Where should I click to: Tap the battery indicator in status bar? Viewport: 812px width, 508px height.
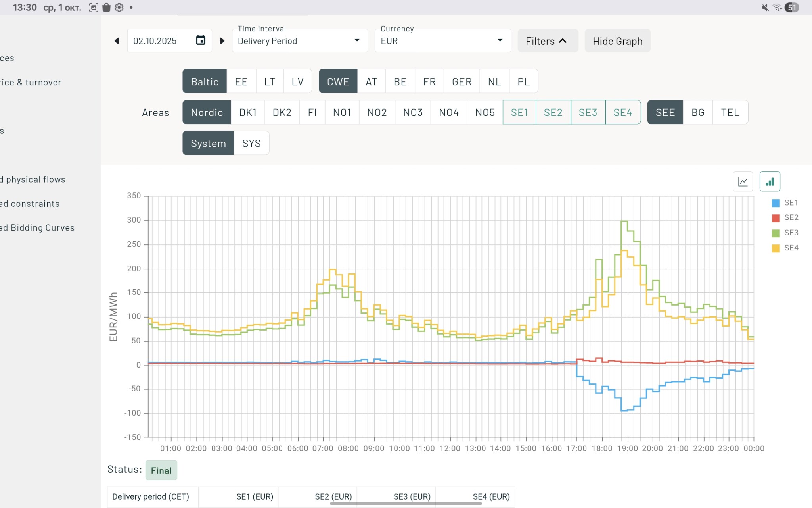point(792,7)
